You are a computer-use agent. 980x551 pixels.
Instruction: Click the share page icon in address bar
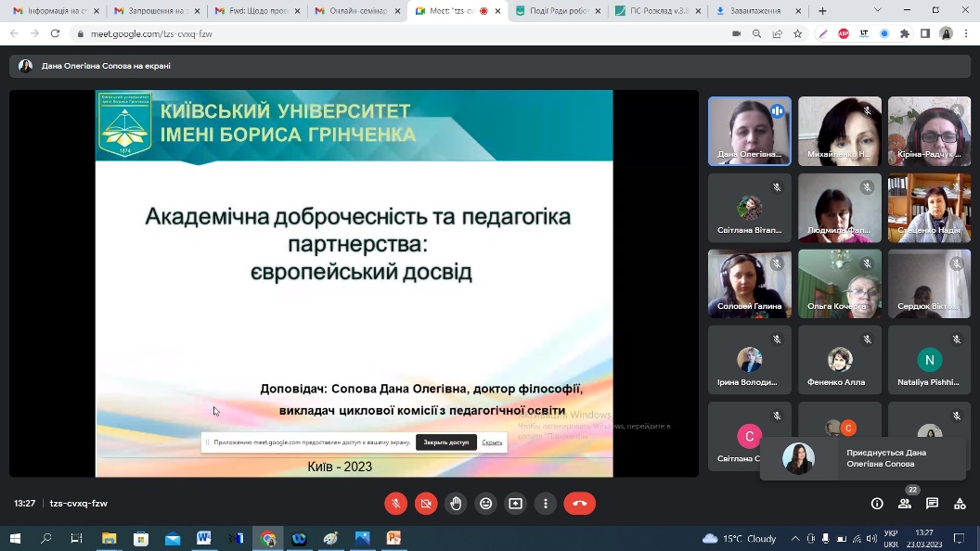778,33
